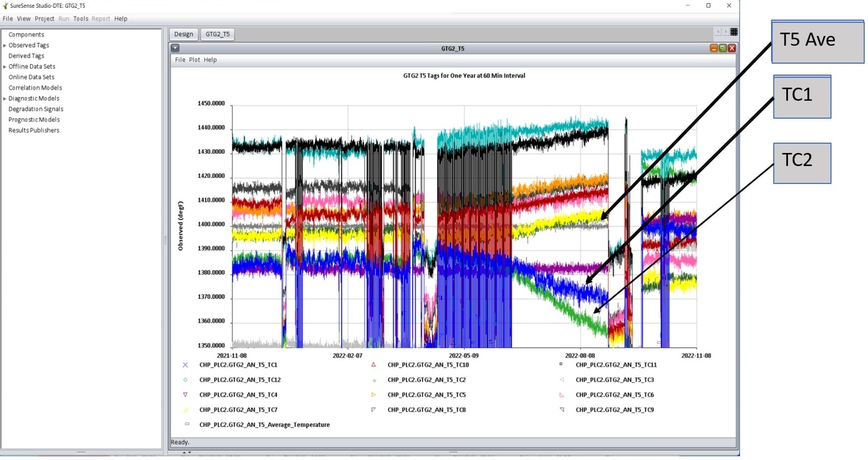Click the sidebar splitter collapse handle
Image resolution: width=868 pixels, height=460 pixels.
(165, 240)
